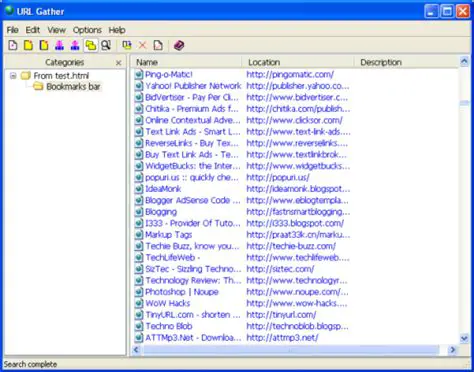Screen dimensions: 474x372
Task: Click the http://attmp3.net/ location
Action: [282, 338]
